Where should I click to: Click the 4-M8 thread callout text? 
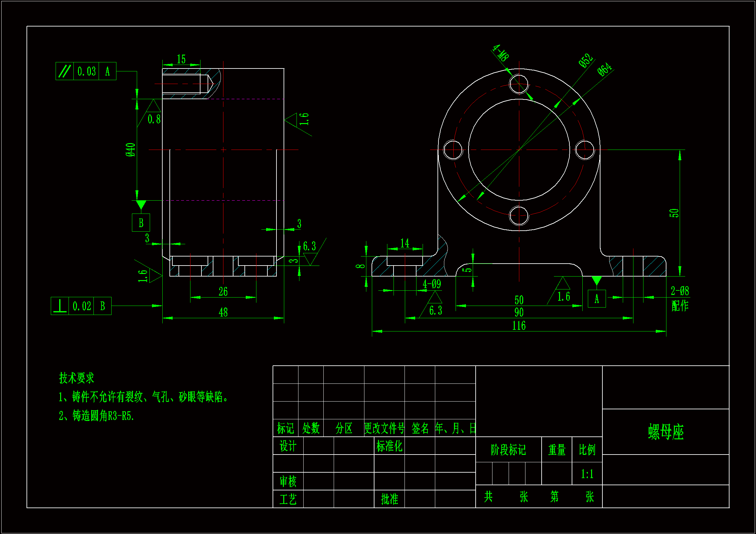click(501, 53)
